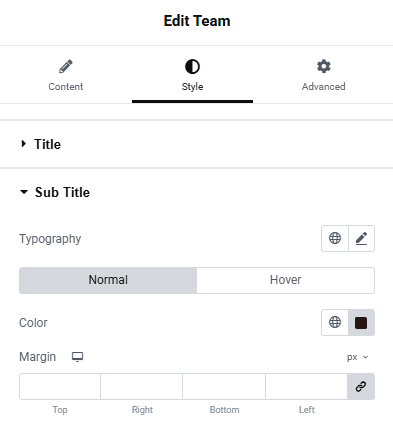Screen dimensions: 393x434
Task: Open global colors globe for Color
Action: (335, 322)
